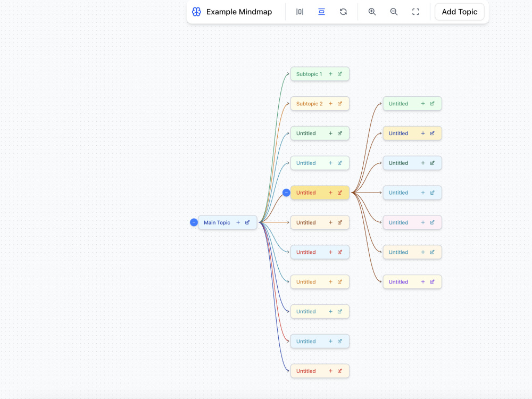Edit the Subtopic 2 node
The height and width of the screenshot is (399, 532).
click(339, 104)
